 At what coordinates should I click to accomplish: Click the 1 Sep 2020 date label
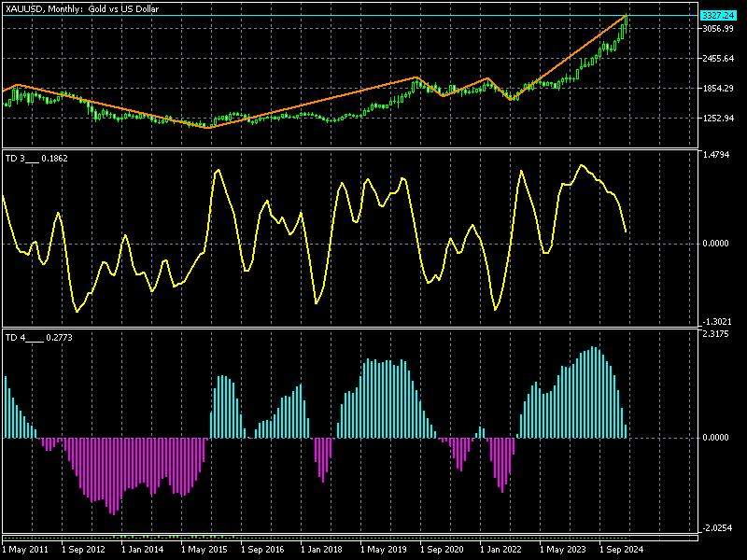coord(442,550)
